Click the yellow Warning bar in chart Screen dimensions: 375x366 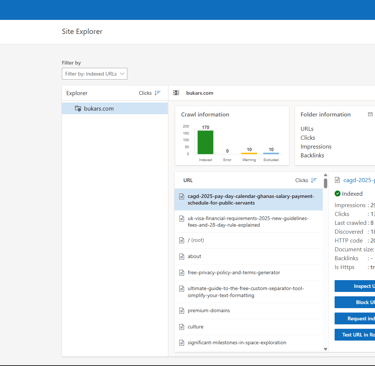coord(249,153)
